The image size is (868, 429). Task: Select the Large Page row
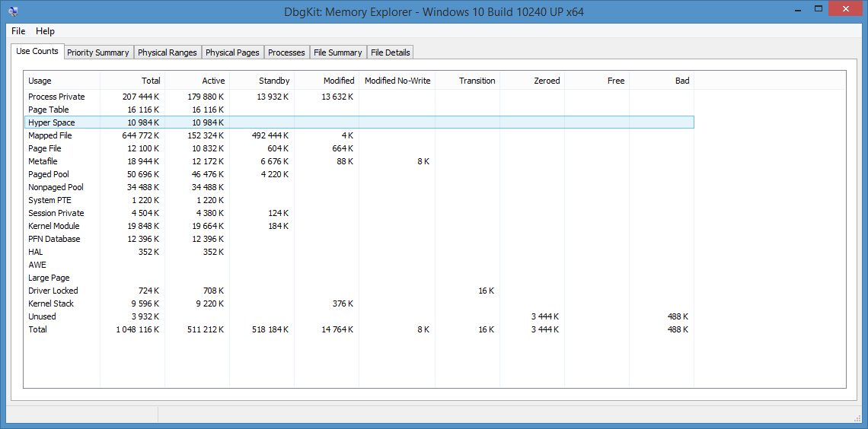click(359, 278)
